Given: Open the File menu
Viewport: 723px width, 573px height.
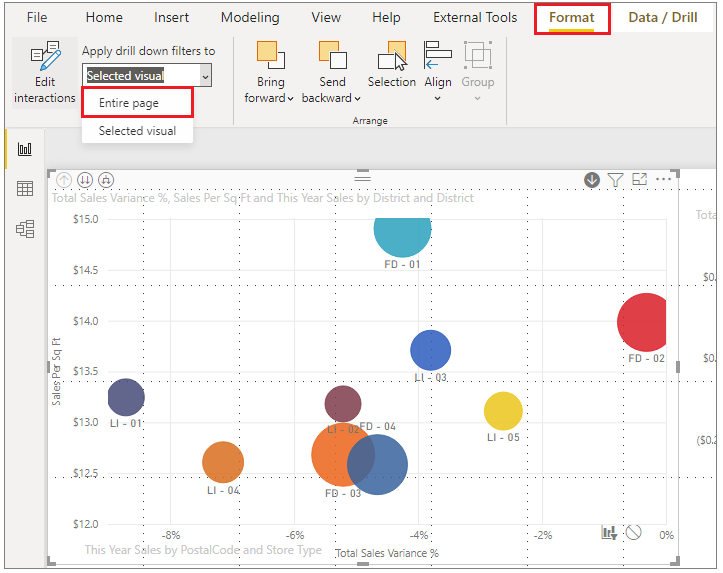Looking at the screenshot, I should pos(37,18).
